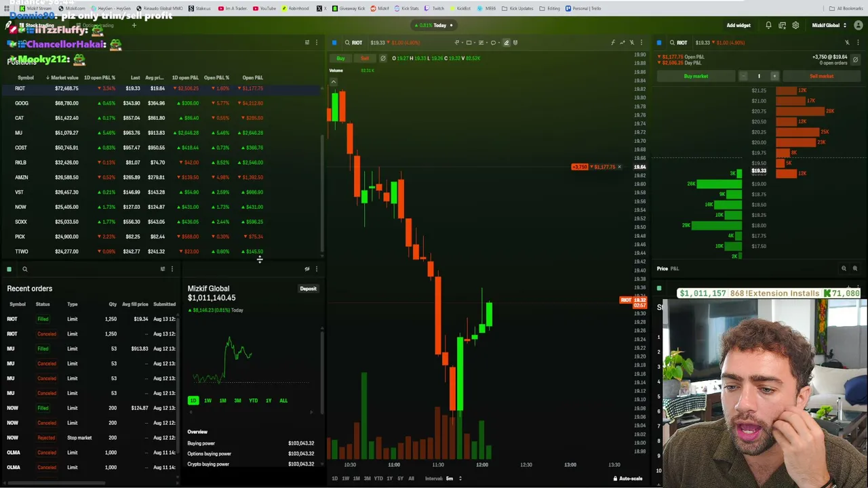The height and width of the screenshot is (488, 868).
Task: Collapse the Volume indicator chevron
Action: point(333,81)
